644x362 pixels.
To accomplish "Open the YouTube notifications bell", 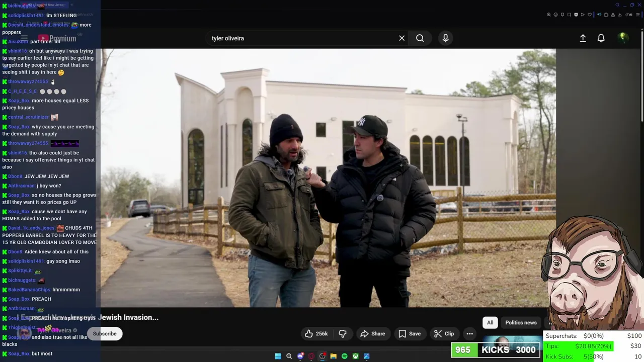I will pyautogui.click(x=601, y=38).
